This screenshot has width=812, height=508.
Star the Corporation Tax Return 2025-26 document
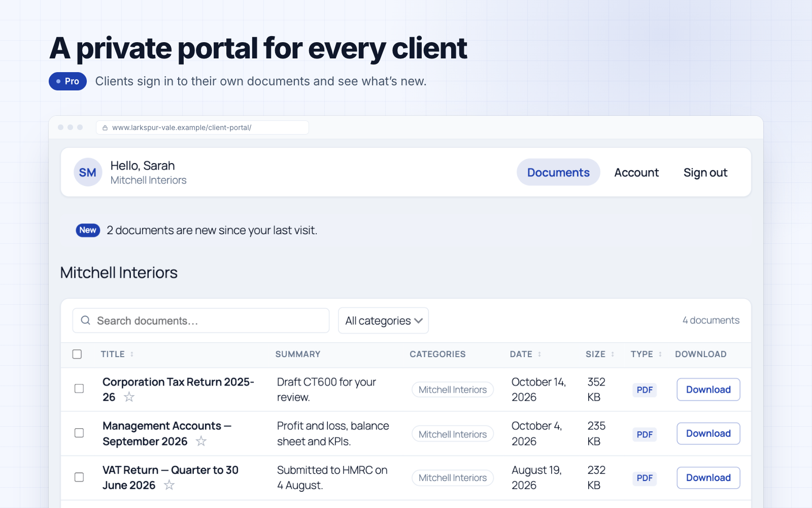coord(129,397)
